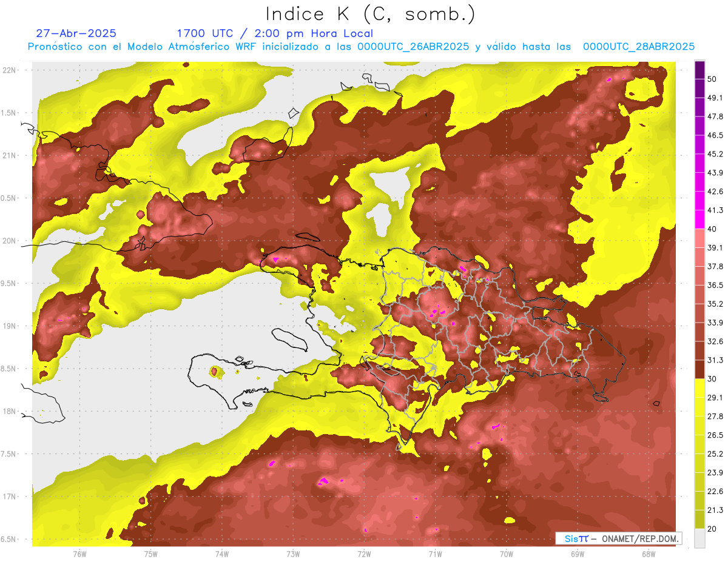
Task: Select the "17N" latitude label
Action: pyautogui.click(x=10, y=497)
